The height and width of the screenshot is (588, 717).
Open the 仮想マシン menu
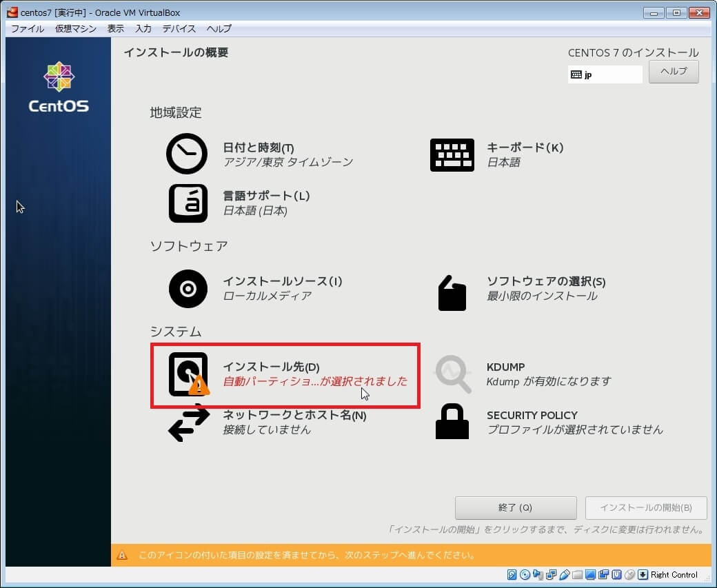(76, 28)
